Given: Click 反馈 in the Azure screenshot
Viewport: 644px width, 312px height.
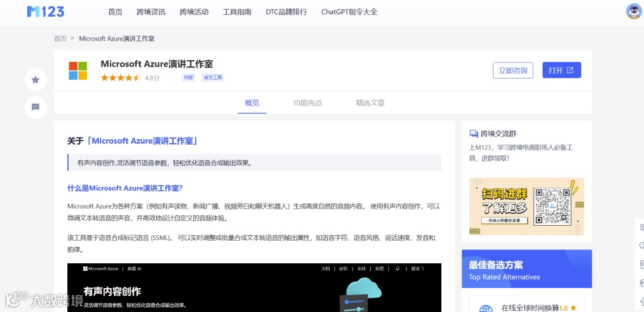Looking at the screenshot, I should click(x=379, y=269).
